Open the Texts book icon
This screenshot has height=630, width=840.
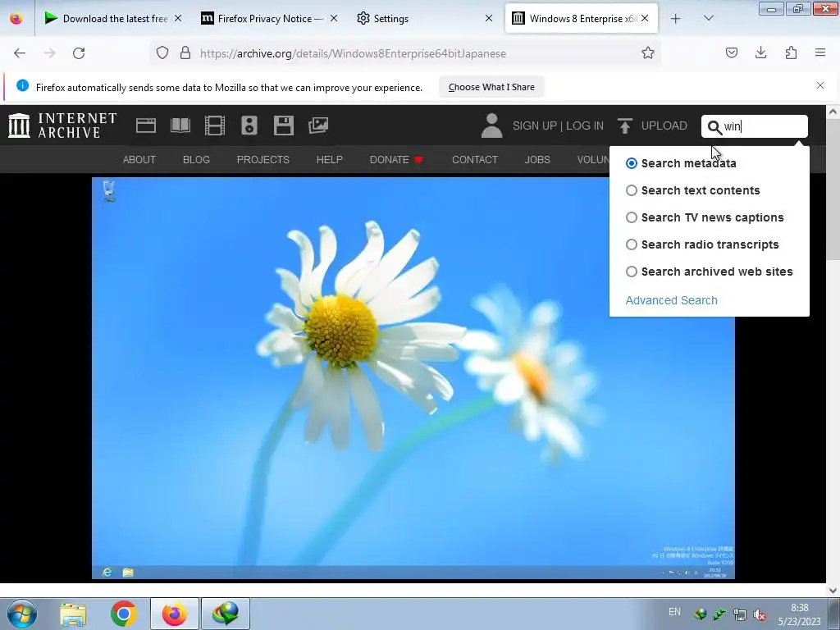point(180,126)
